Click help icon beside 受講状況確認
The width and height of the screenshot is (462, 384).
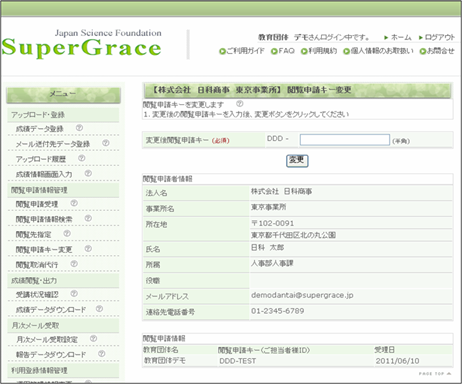point(74,293)
